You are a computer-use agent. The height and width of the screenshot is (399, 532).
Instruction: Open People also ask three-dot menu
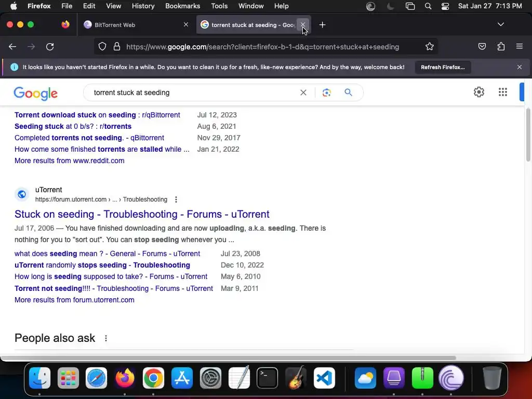point(106,338)
